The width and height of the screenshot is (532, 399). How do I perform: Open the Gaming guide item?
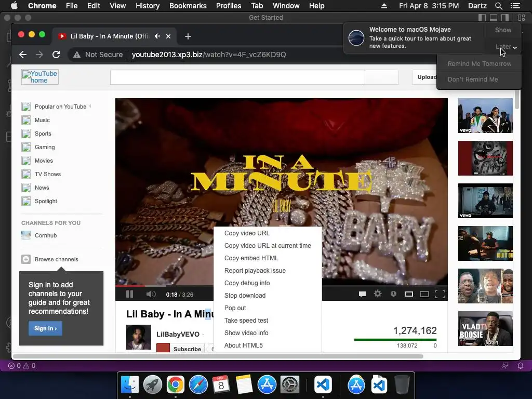click(45, 147)
